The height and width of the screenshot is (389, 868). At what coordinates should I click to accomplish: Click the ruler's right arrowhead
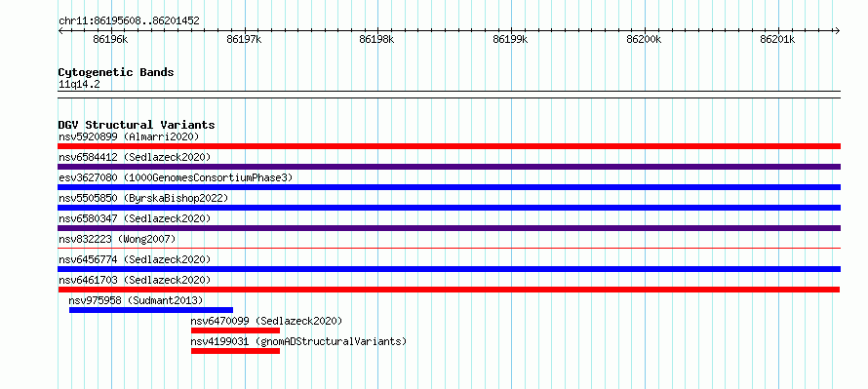coord(838,30)
